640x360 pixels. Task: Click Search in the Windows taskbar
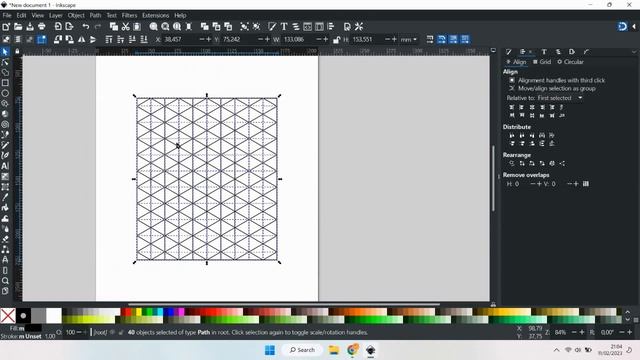pos(302,350)
